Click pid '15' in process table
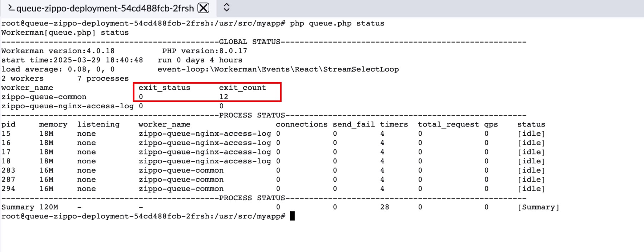 (x=6, y=134)
